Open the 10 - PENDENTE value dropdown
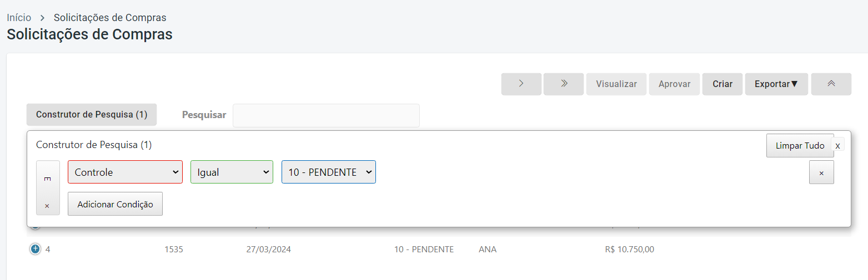The width and height of the screenshot is (868, 280). point(328,172)
